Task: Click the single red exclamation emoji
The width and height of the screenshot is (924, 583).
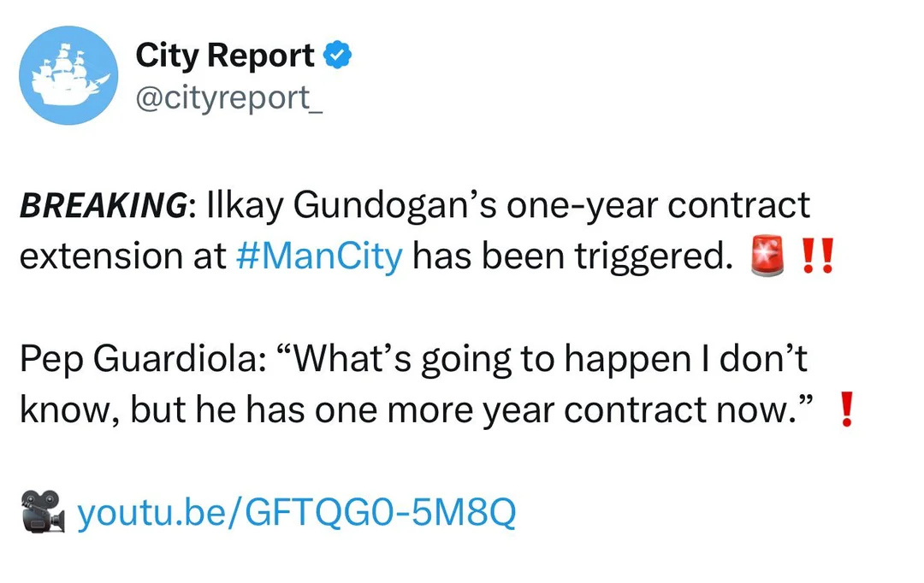Action: (x=846, y=409)
